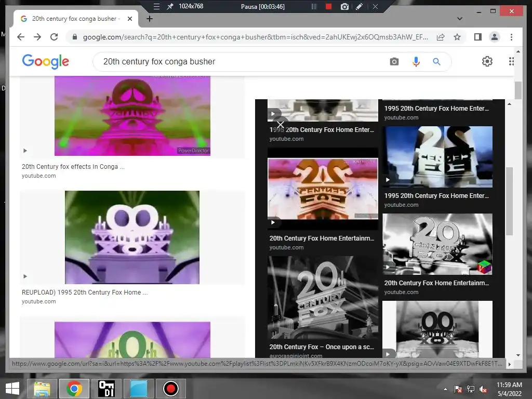Go forward in browser history
This screenshot has width=532, height=399.
click(37, 37)
